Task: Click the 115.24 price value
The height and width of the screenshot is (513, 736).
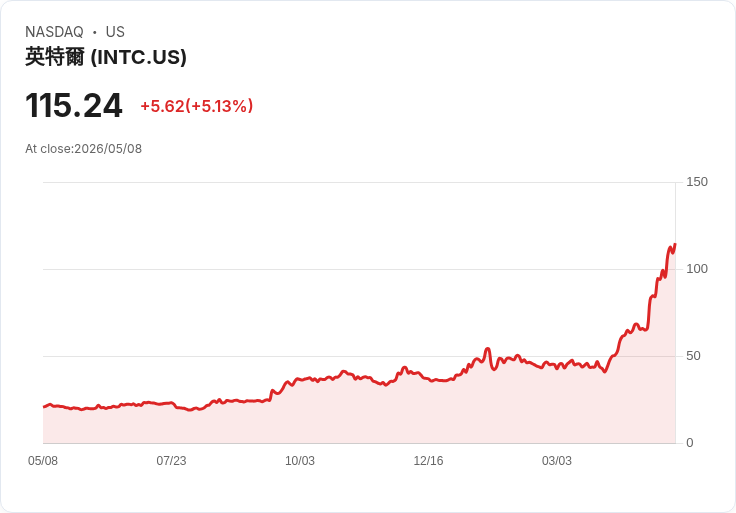Action: [74, 105]
